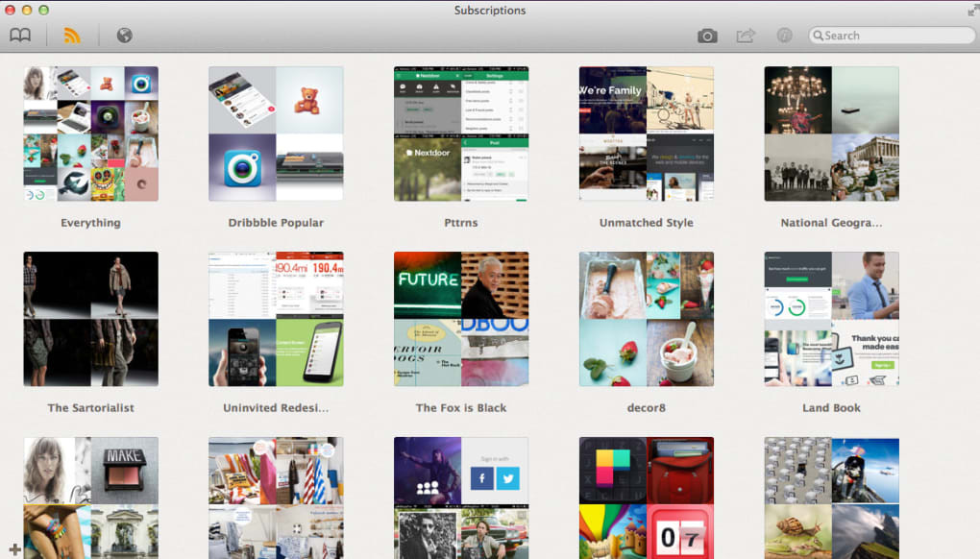Open the Dribbble Popular thumbnail

[276, 134]
